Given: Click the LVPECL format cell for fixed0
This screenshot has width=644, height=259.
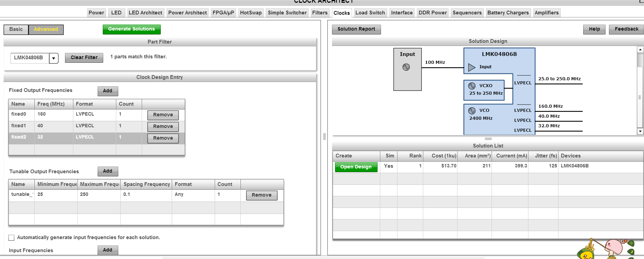Looking at the screenshot, I should (94, 115).
